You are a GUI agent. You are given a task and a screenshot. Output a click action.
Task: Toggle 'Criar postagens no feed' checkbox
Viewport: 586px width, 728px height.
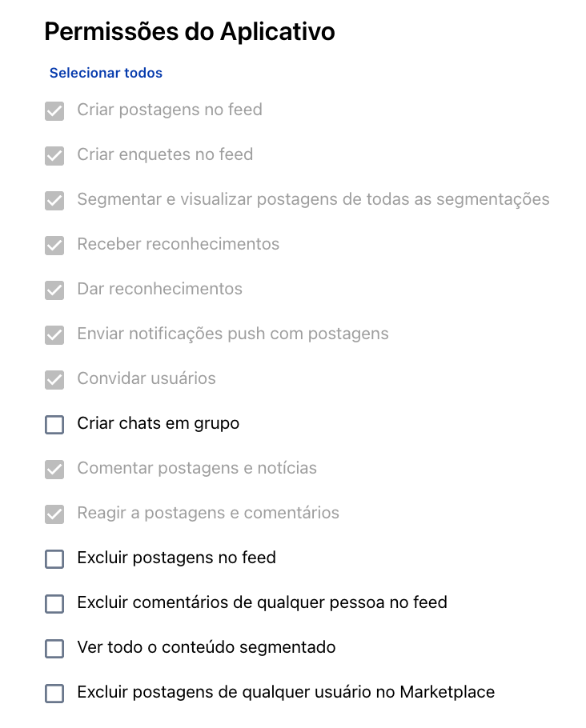54,111
